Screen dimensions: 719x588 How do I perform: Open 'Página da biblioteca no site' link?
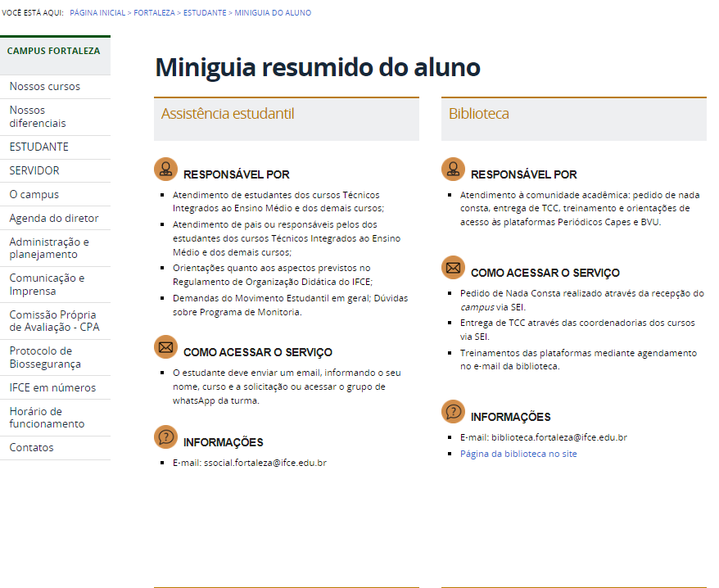(x=518, y=454)
